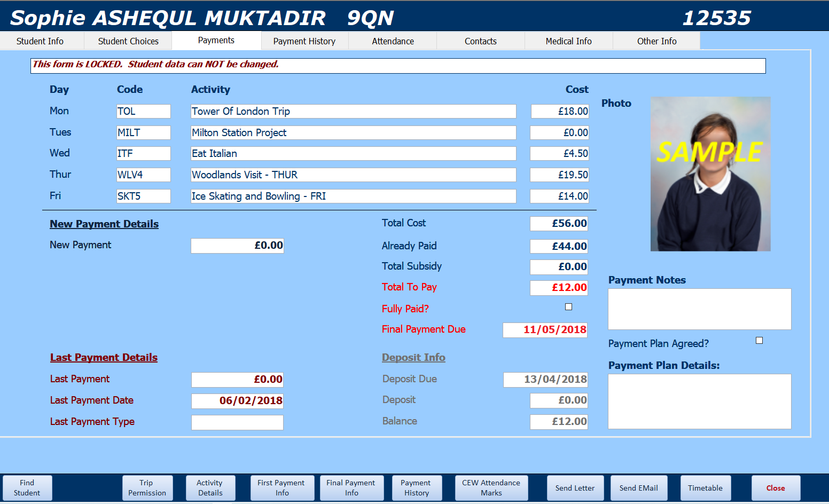This screenshot has width=829, height=504.
Task: Open First Payment Info
Action: 282,488
